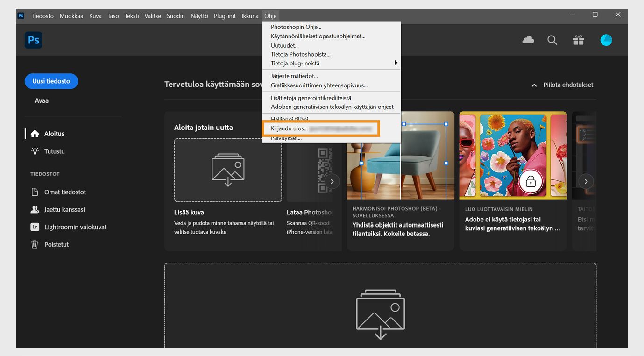Click the Aloitus home icon
Viewport: 644px width, 356px height.
(35, 134)
